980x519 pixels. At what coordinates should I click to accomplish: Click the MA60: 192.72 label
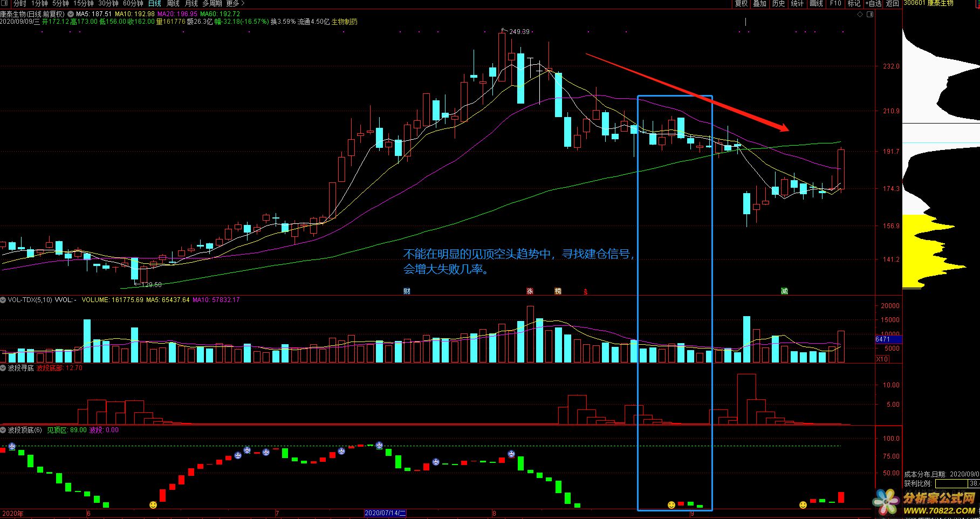coord(220,14)
